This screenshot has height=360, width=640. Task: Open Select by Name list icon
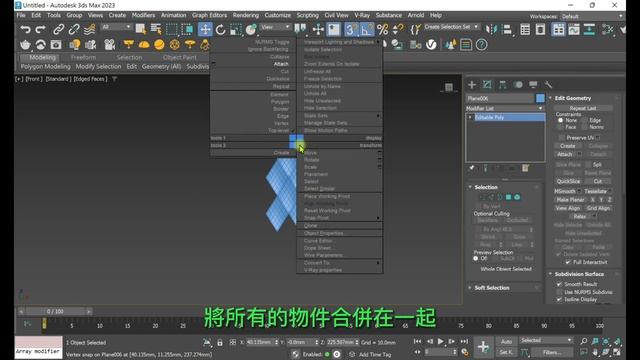click(x=156, y=29)
